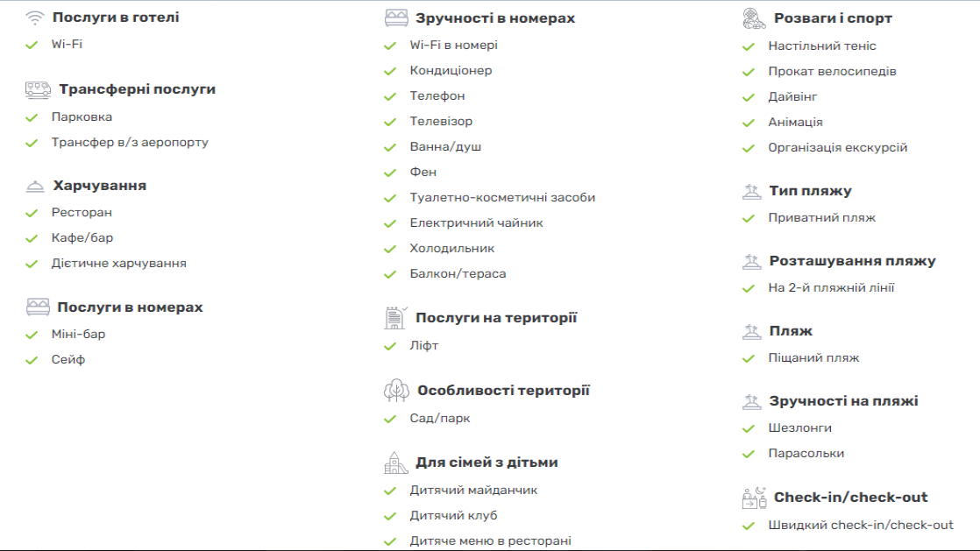This screenshot has height=551, width=980.
Task: Click the building icon beside Послуги на території
Action: (x=395, y=318)
